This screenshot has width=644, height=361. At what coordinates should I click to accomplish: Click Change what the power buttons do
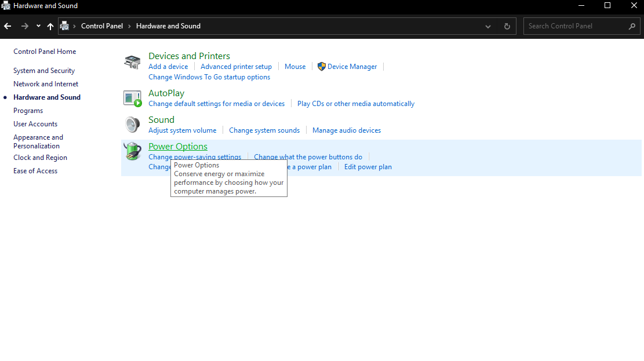point(308,157)
